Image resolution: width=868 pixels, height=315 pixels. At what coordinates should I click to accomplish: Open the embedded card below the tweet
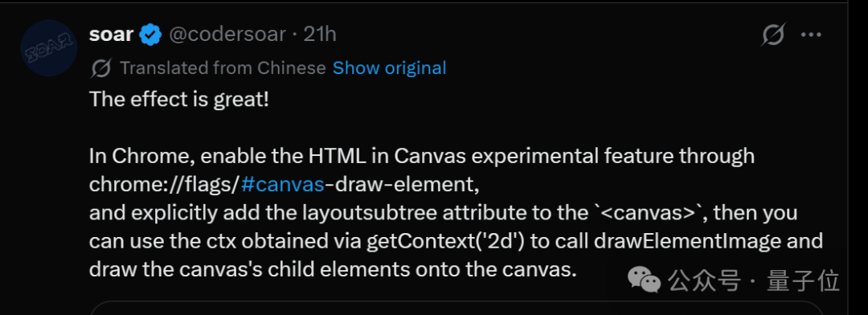click(x=457, y=308)
